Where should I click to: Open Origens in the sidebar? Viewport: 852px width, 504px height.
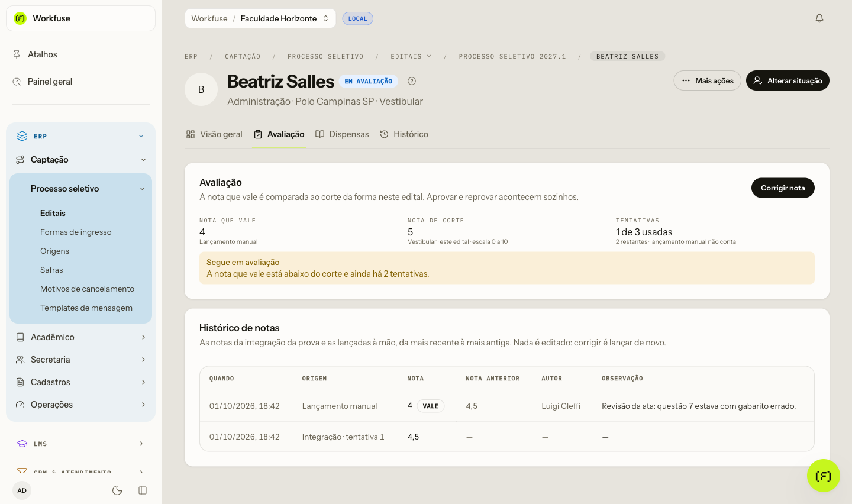point(54,251)
